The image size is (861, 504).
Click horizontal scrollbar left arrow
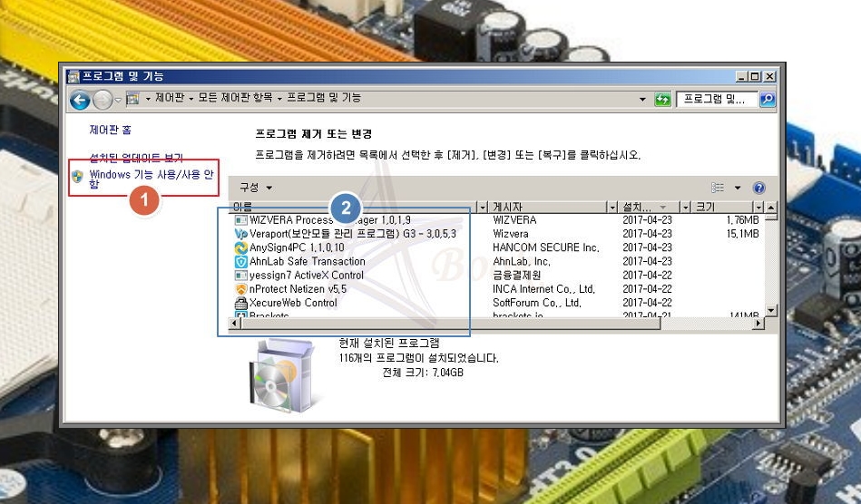click(x=234, y=323)
